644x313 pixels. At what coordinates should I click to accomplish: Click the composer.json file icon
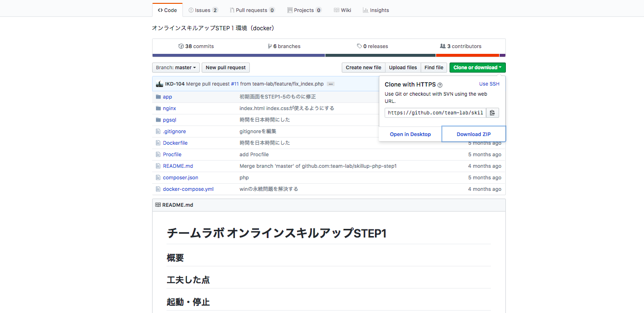pyautogui.click(x=158, y=177)
